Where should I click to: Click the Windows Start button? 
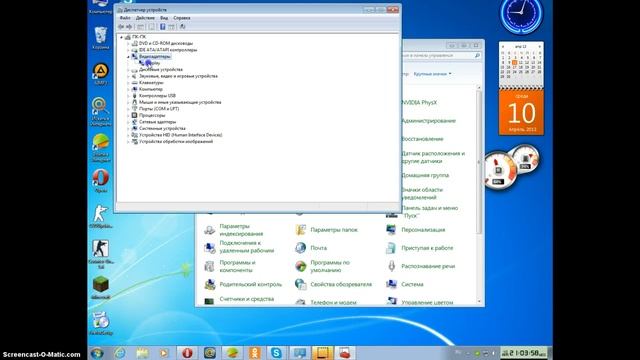(97, 353)
